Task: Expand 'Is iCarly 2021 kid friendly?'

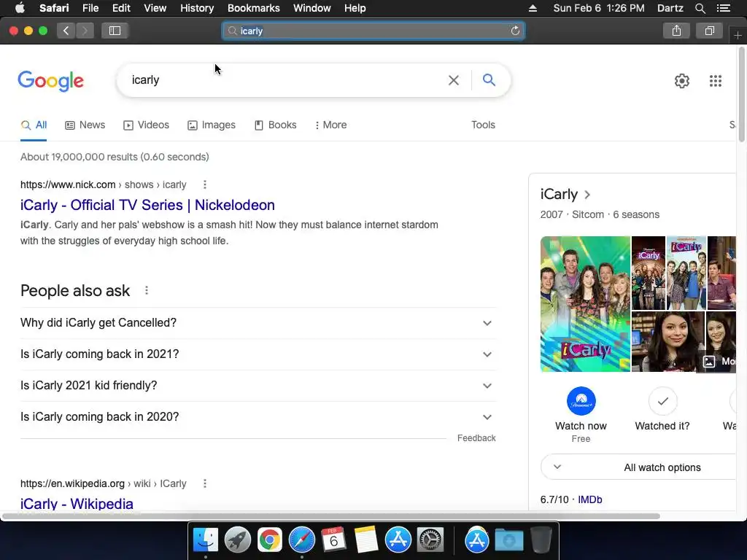Action: coord(258,386)
